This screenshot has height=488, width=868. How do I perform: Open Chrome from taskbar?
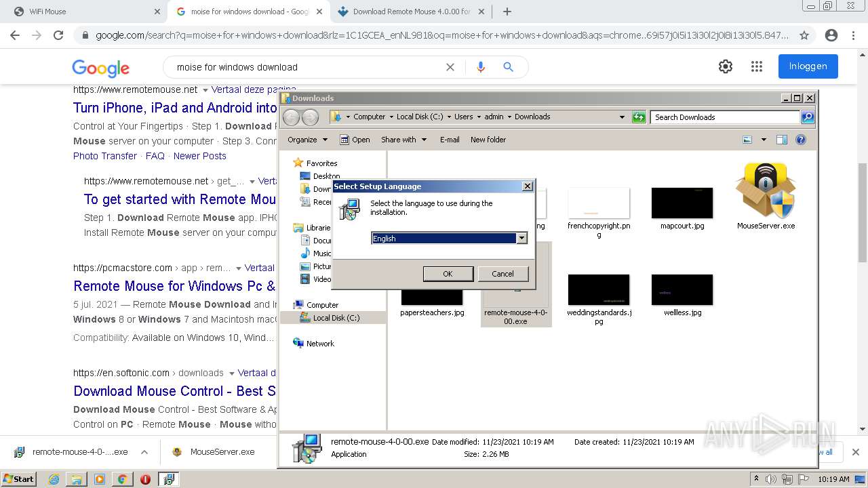tap(122, 479)
